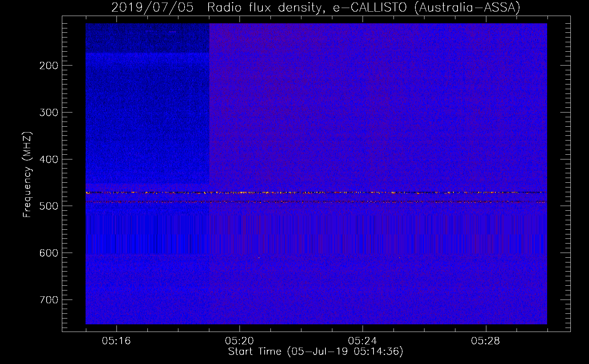This screenshot has height=364, width=589.
Task: Click the 400 frequency tick label
Action: (x=48, y=159)
